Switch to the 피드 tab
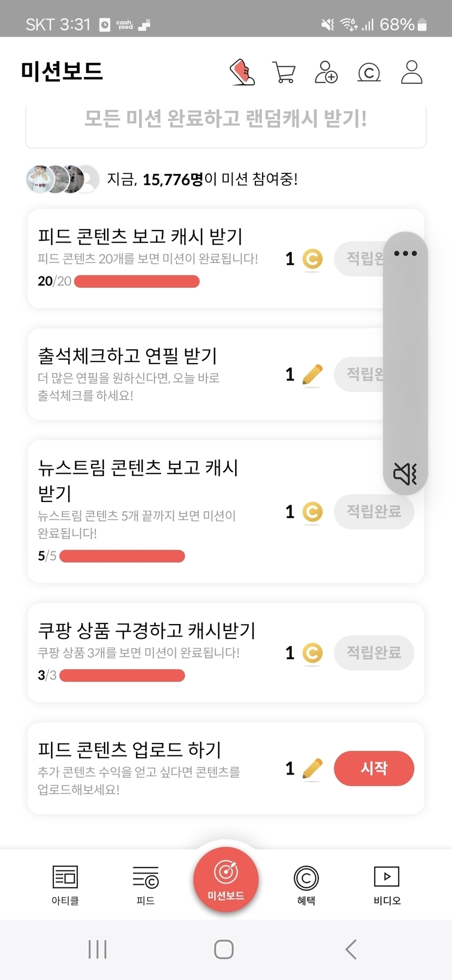The height and width of the screenshot is (980, 452). pyautogui.click(x=145, y=884)
